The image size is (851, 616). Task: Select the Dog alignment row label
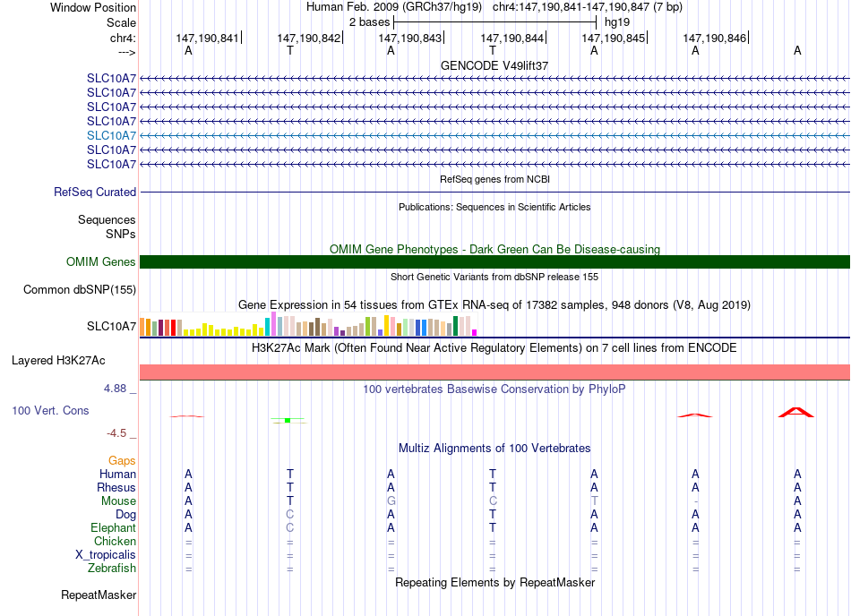(x=125, y=514)
